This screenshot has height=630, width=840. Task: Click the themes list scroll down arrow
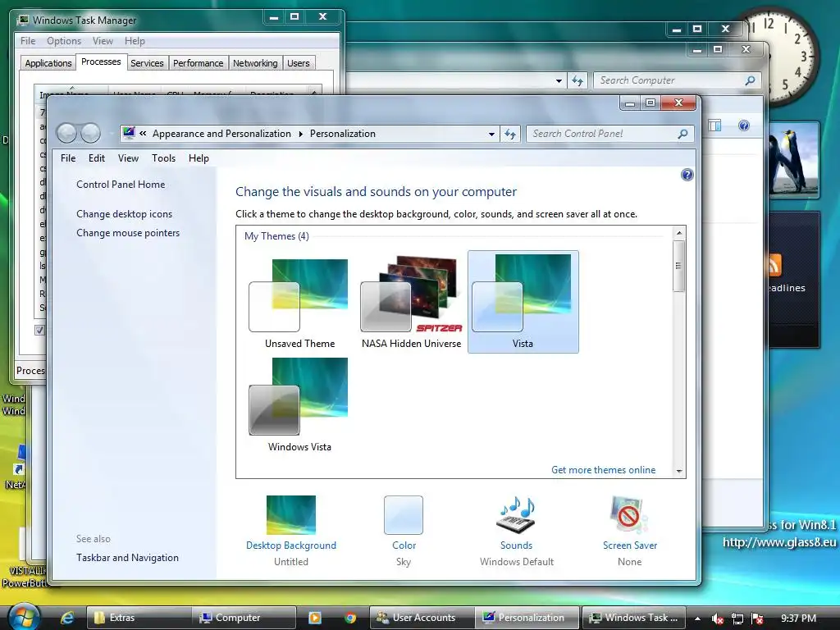click(x=678, y=471)
